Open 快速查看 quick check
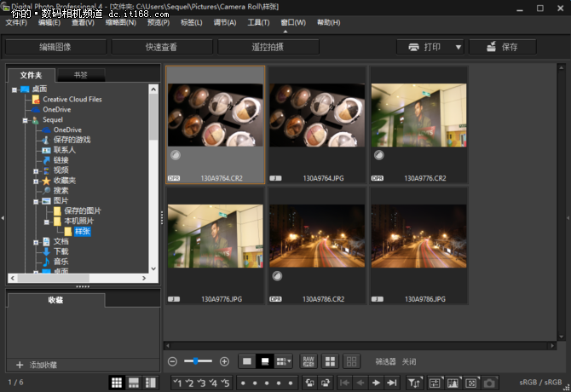 (x=162, y=47)
